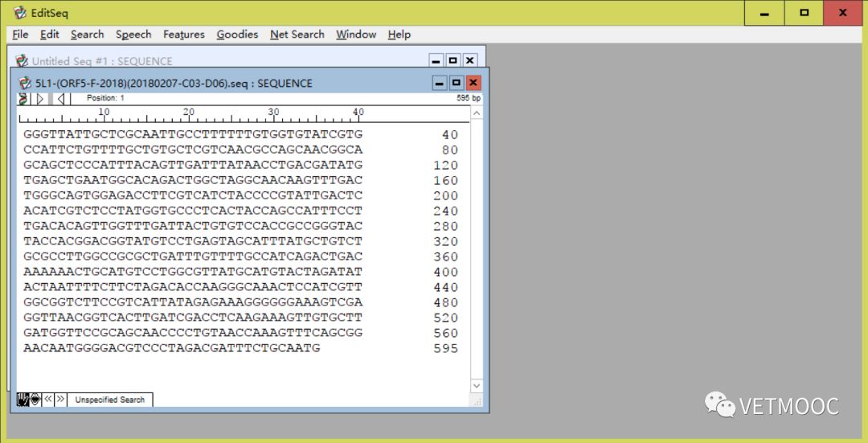This screenshot has width=868, height=443.
Task: Click sequence line starting GGGTTATTGCTCGCAATT
Action: coord(193,134)
